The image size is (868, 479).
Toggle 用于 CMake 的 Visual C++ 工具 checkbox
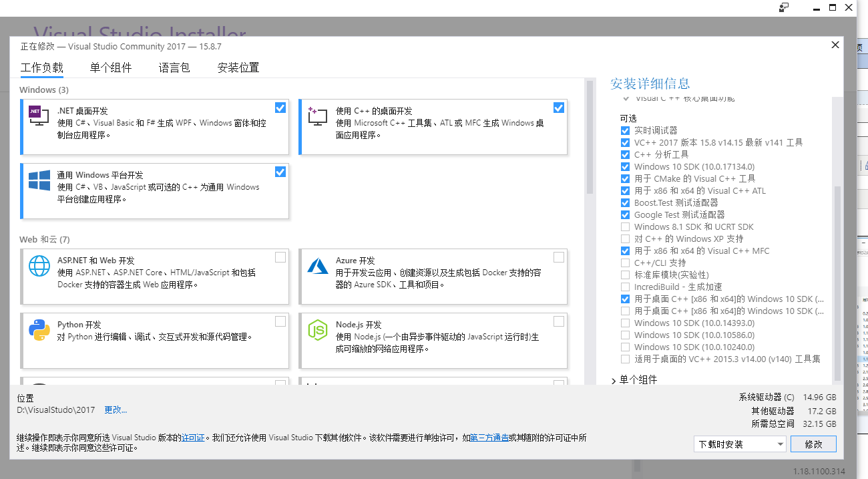pos(625,178)
